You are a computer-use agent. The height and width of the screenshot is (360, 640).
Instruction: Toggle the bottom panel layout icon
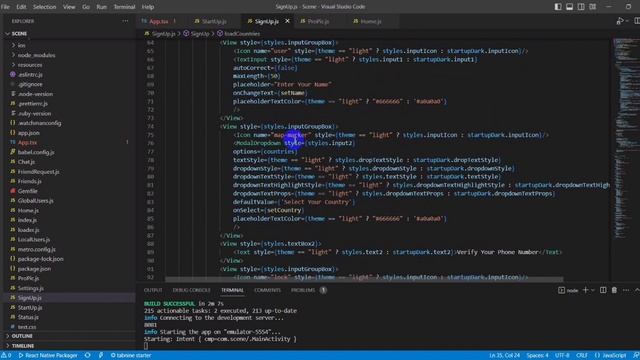[569, 7]
